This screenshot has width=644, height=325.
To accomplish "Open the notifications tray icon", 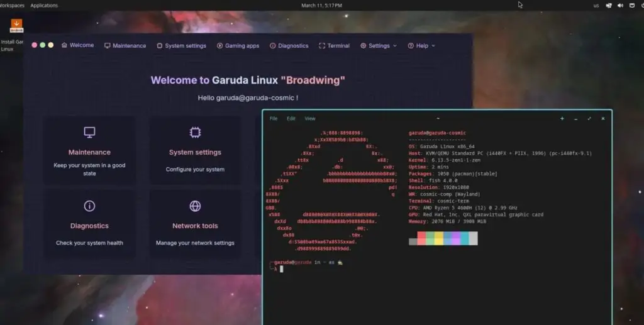I will pyautogui.click(x=632, y=5).
